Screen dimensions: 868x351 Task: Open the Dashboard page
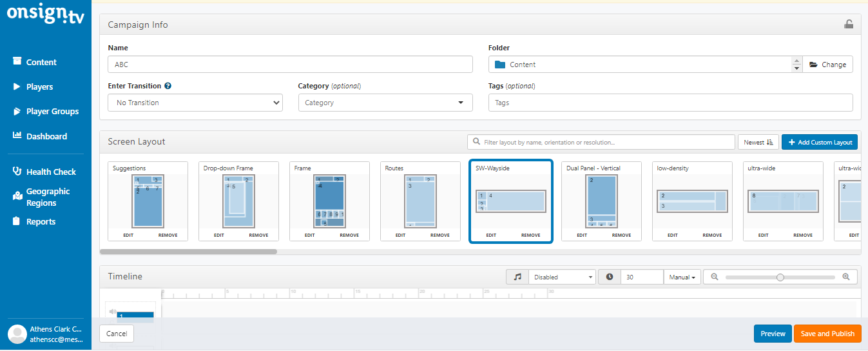[x=46, y=136]
